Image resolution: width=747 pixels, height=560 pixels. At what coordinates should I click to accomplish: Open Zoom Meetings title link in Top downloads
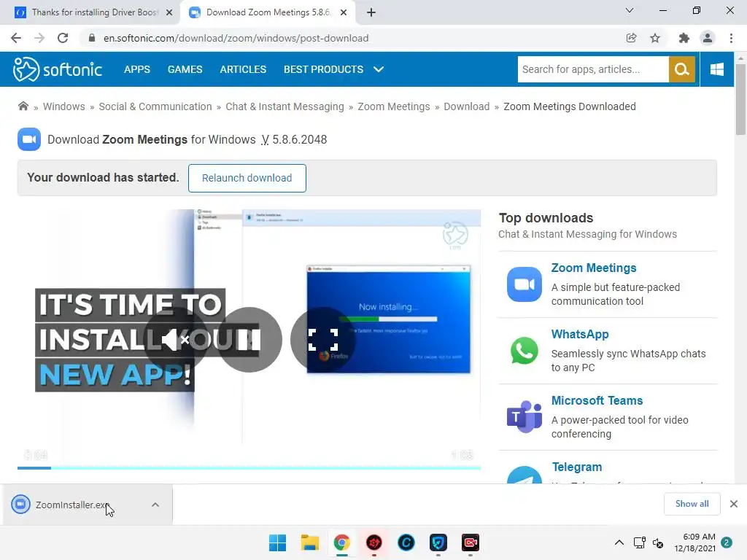coord(594,268)
